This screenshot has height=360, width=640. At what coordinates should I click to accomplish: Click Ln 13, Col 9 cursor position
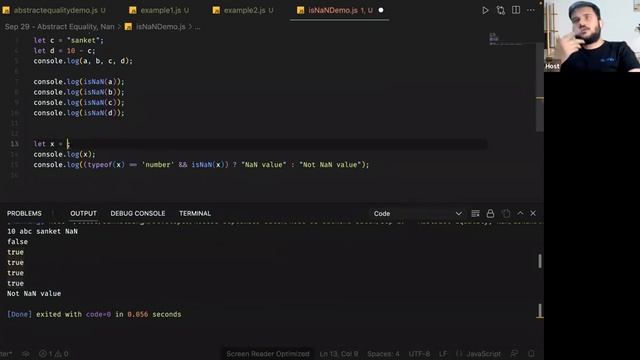tap(338, 354)
